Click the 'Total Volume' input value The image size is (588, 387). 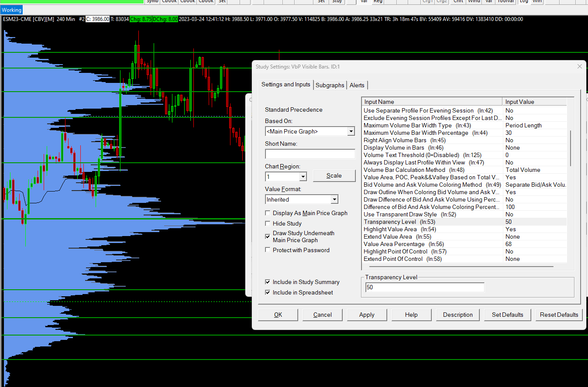tap(523, 170)
